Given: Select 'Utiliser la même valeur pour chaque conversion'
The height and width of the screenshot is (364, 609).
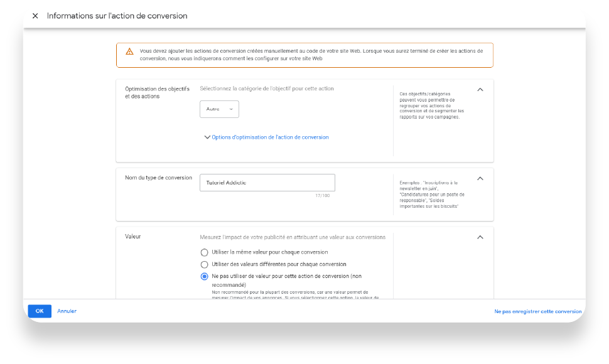Looking at the screenshot, I should click(204, 252).
